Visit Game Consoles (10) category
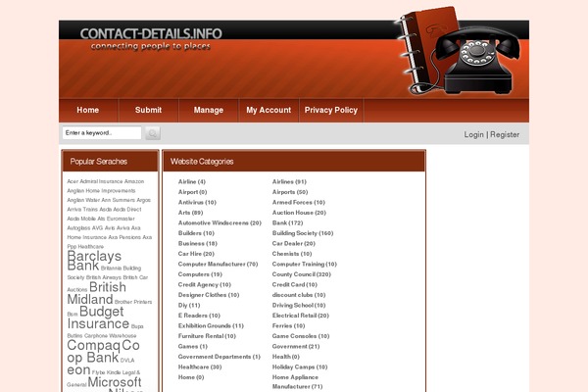Image resolution: width=588 pixels, height=392 pixels. [x=301, y=336]
